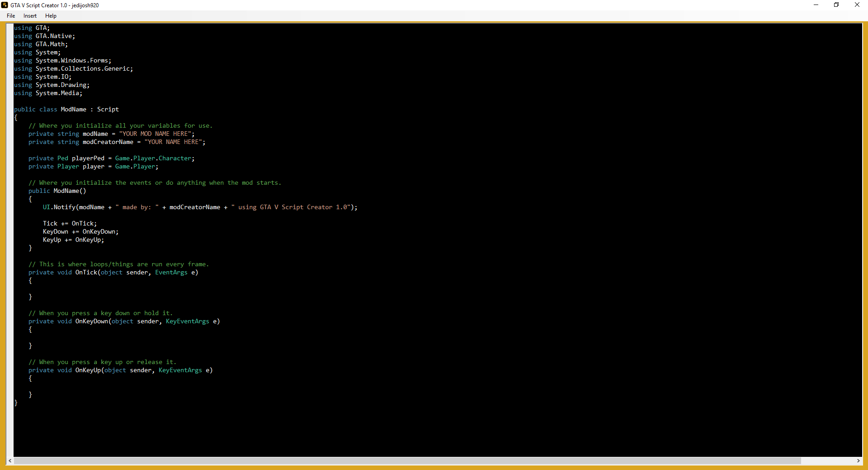Open the Insert menu
This screenshot has width=868, height=470.
click(x=30, y=16)
